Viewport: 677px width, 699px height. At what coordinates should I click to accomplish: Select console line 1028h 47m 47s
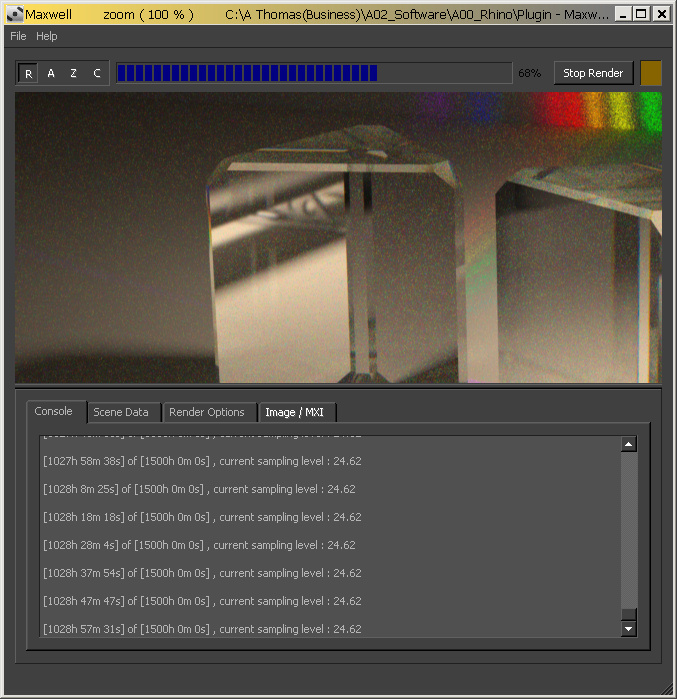202,601
